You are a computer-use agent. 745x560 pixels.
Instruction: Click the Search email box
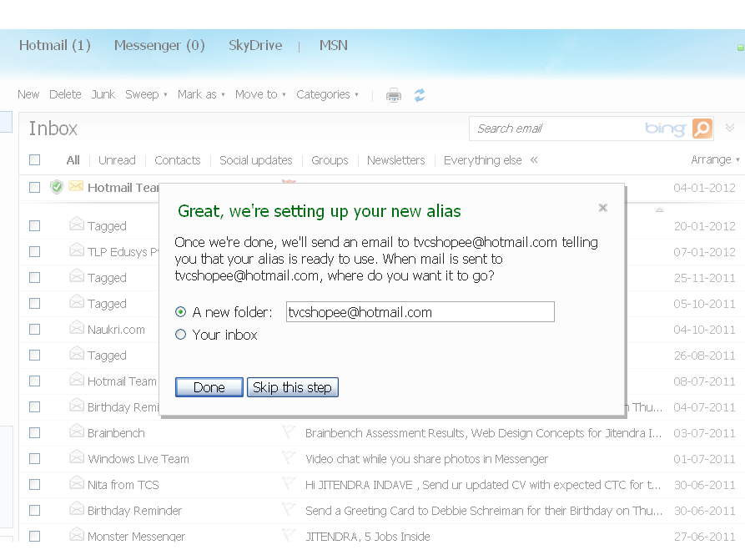(556, 129)
